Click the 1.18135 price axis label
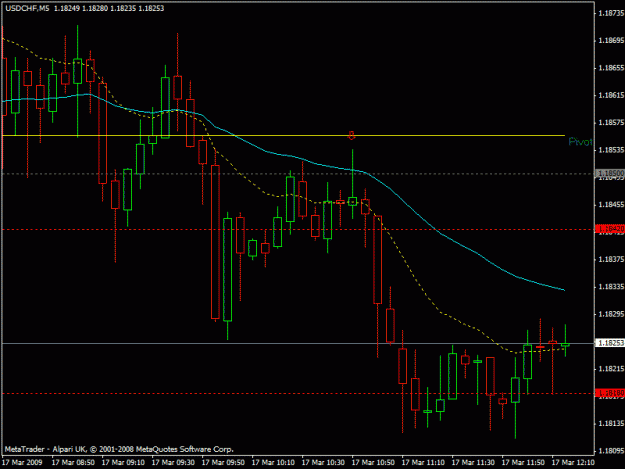625x469 pixels. [611, 424]
